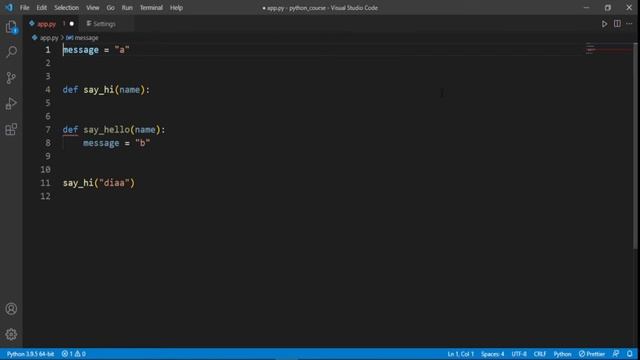Image resolution: width=640 pixels, height=360 pixels.
Task: Open the Search view
Action: tap(11, 52)
